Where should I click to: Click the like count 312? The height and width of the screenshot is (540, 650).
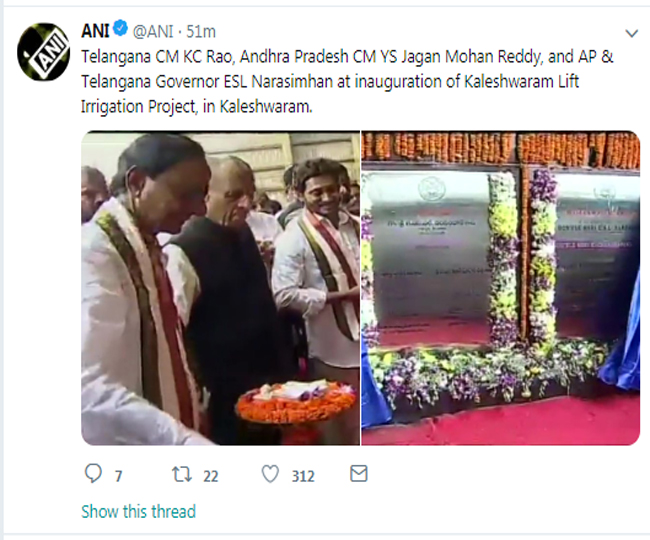click(303, 476)
